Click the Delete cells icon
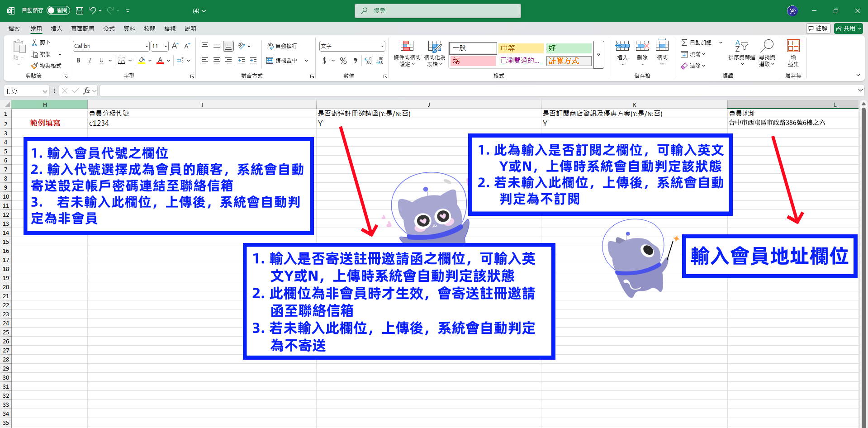Image resolution: width=868 pixels, height=428 pixels. tap(642, 46)
